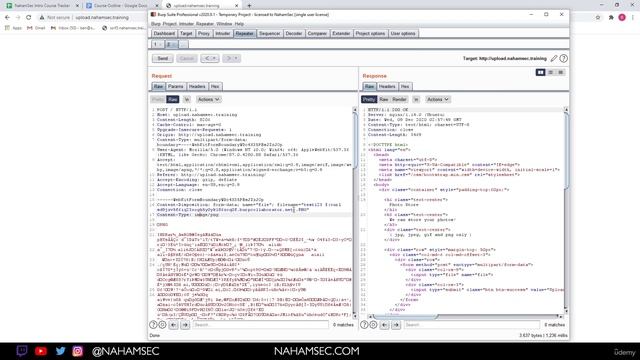
Task: Switch request view to Pretty
Action: 158,99
